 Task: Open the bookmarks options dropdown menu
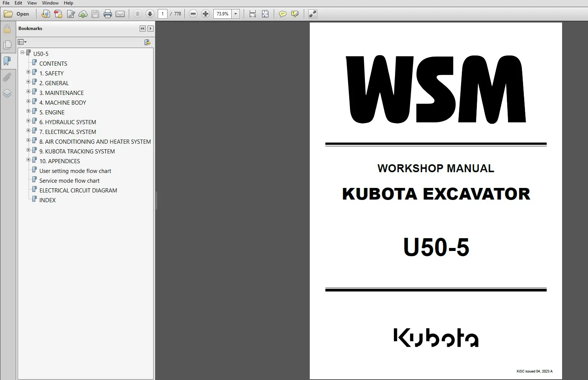click(22, 42)
